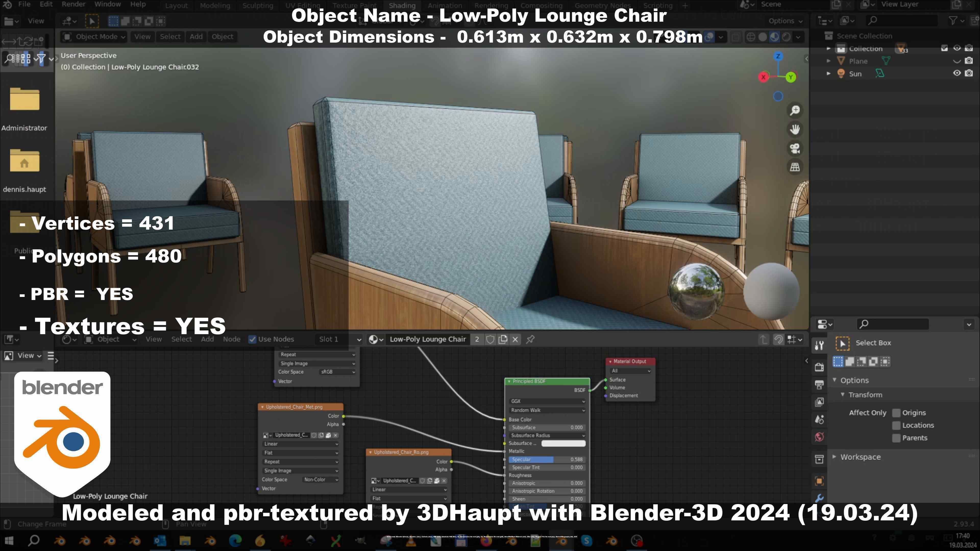Select Solid viewport shading icon
Screen dimensions: 980x551
762,37
